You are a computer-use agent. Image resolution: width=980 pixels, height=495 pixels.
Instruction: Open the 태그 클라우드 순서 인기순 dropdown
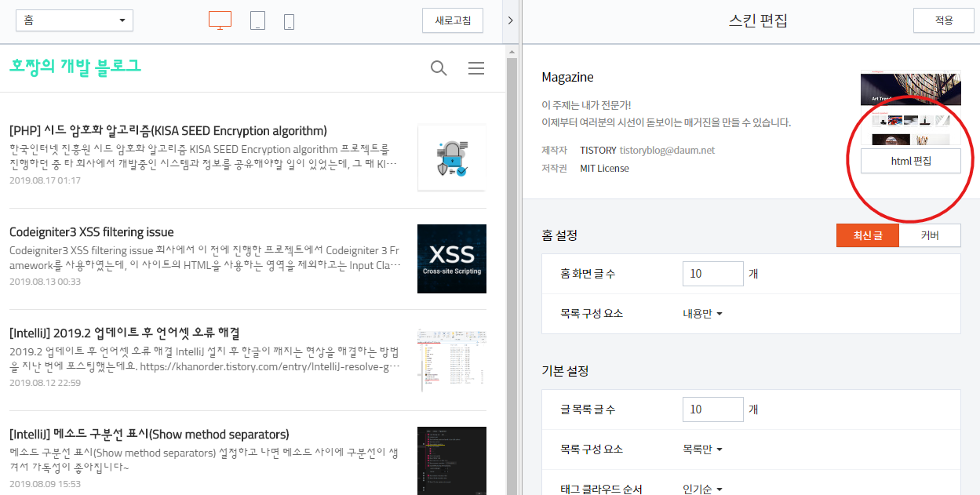coord(702,490)
